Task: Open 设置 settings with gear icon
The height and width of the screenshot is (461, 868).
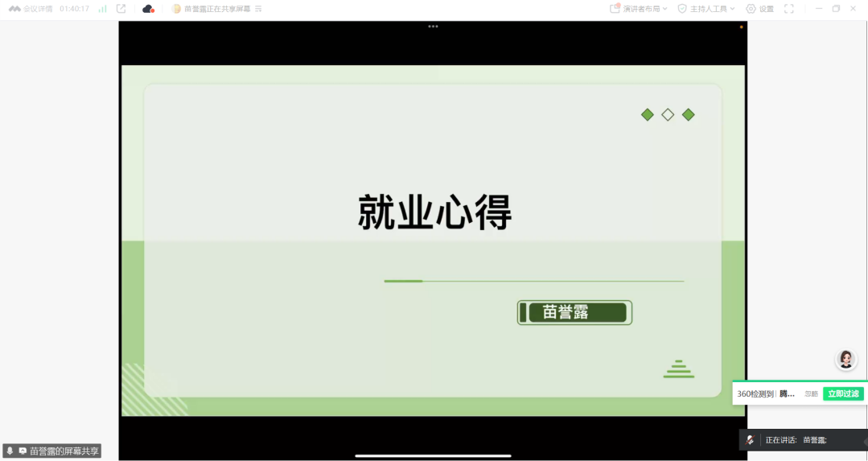Action: 759,9
